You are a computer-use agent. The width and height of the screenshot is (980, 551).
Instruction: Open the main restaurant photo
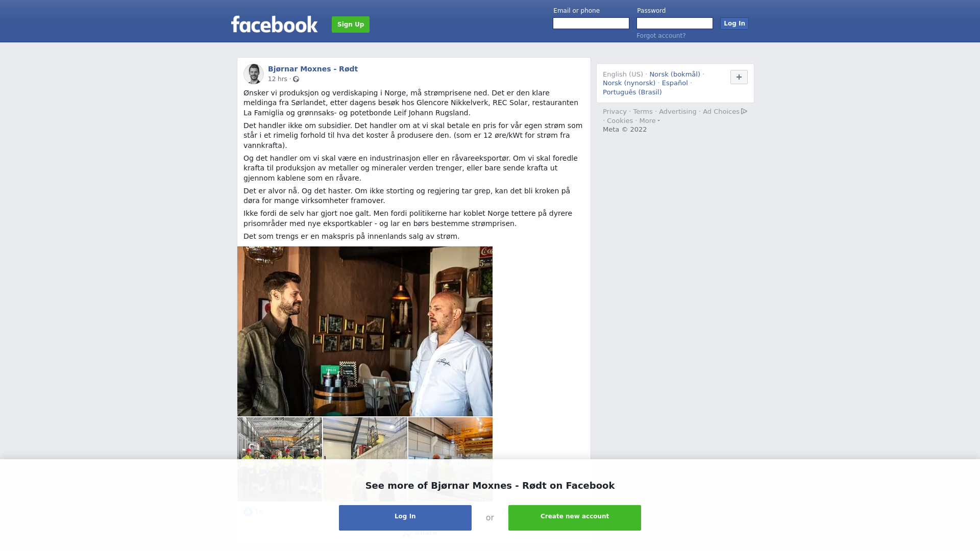[x=365, y=331]
